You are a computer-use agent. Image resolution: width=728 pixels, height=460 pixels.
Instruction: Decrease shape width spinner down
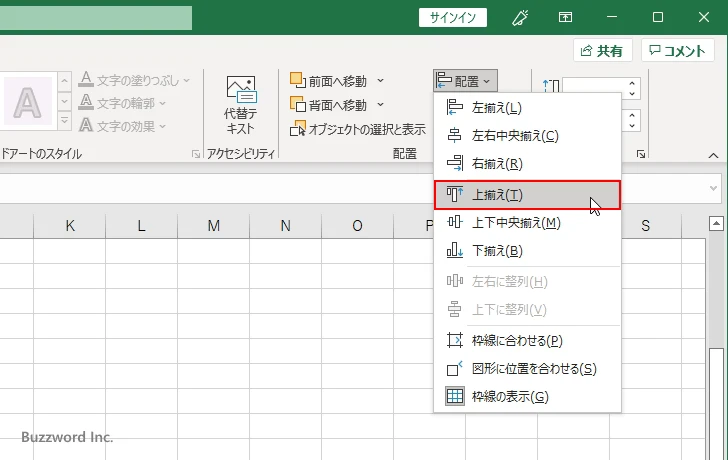pyautogui.click(x=632, y=126)
